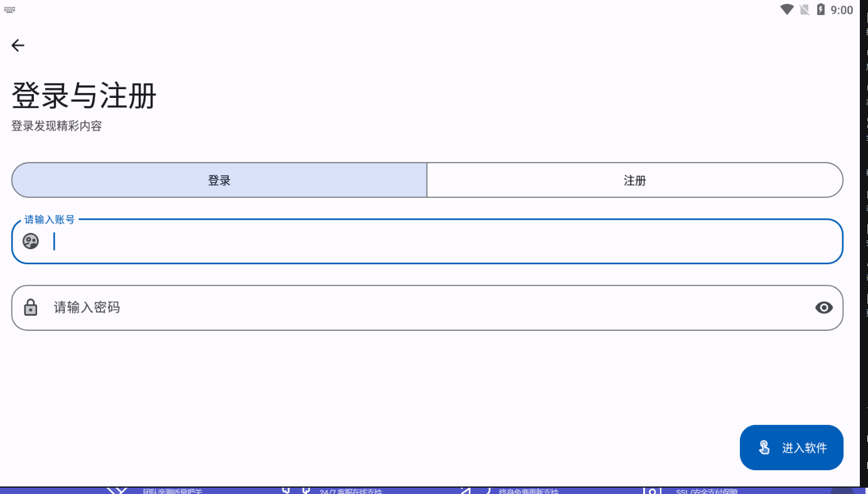This screenshot has height=494, width=868.
Task: Click the keyboard indicator at top left
Action: [9, 9]
